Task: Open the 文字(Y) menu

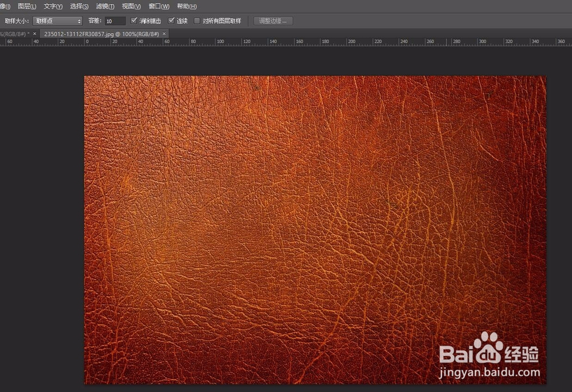Action: 53,6
